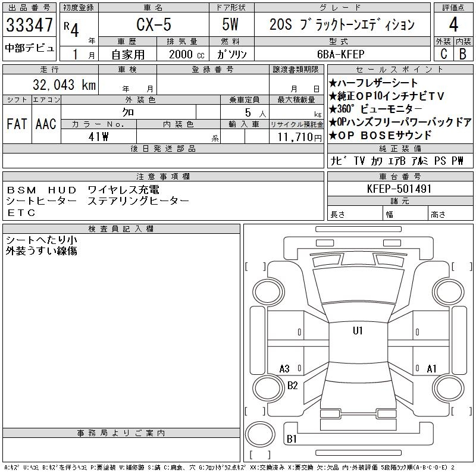This screenshot has height=476, width=476.
Task: Select the ★純正OP10インチナビTV sales point
Action: coord(386,96)
